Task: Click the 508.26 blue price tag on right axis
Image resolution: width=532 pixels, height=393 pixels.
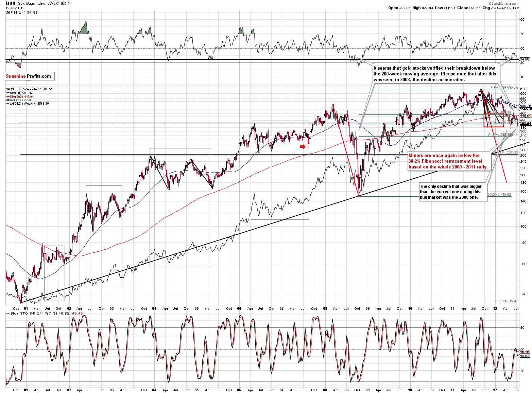Action: 525,106
